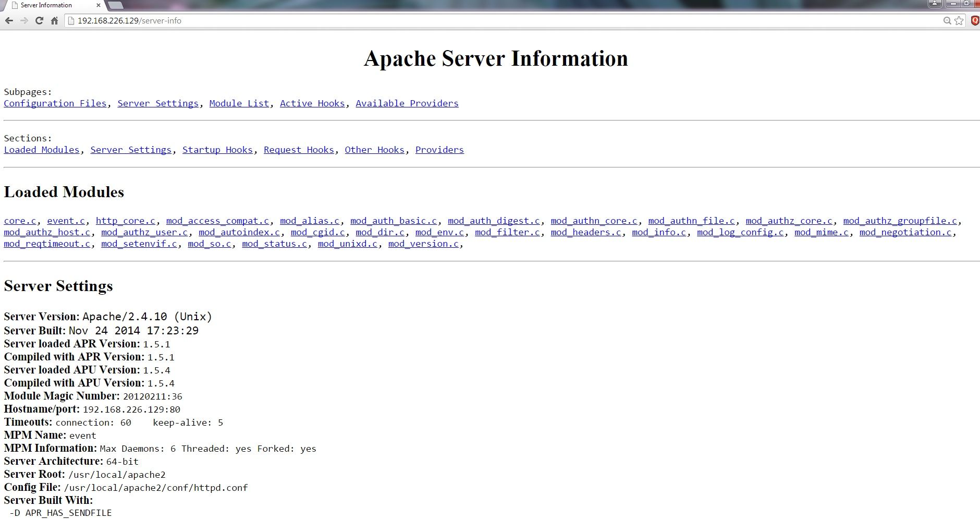Reload the server-info page
Viewport: 980px width, 519px height.
pyautogui.click(x=39, y=21)
